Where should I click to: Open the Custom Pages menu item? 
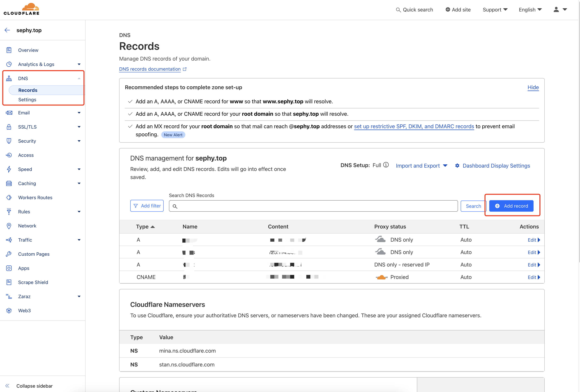click(34, 254)
